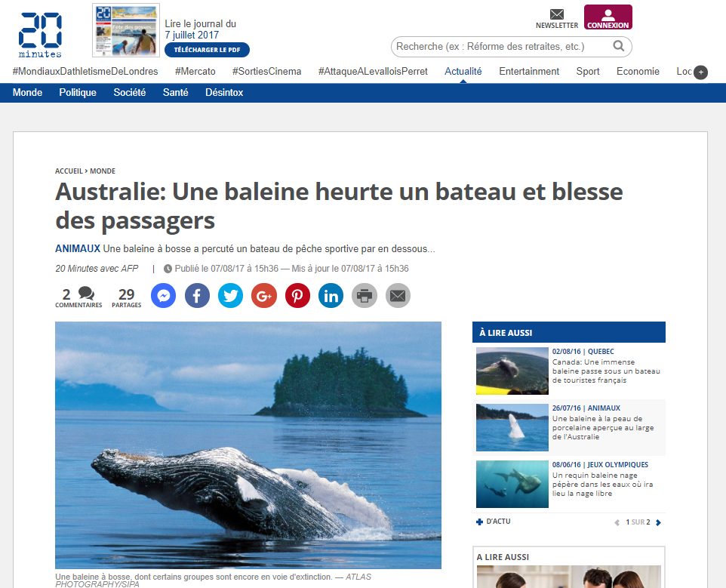Open the Politique section tab
726x588 pixels.
(78, 93)
